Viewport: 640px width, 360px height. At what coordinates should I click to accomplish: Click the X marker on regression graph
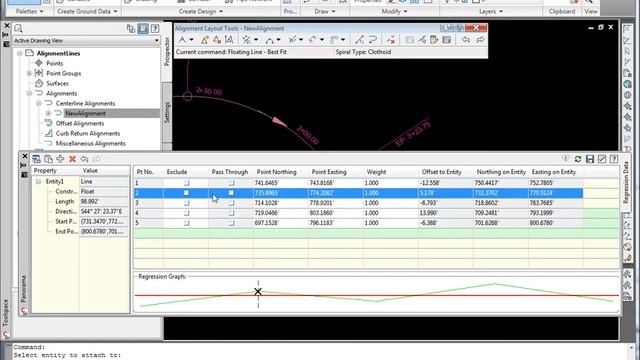pos(258,291)
